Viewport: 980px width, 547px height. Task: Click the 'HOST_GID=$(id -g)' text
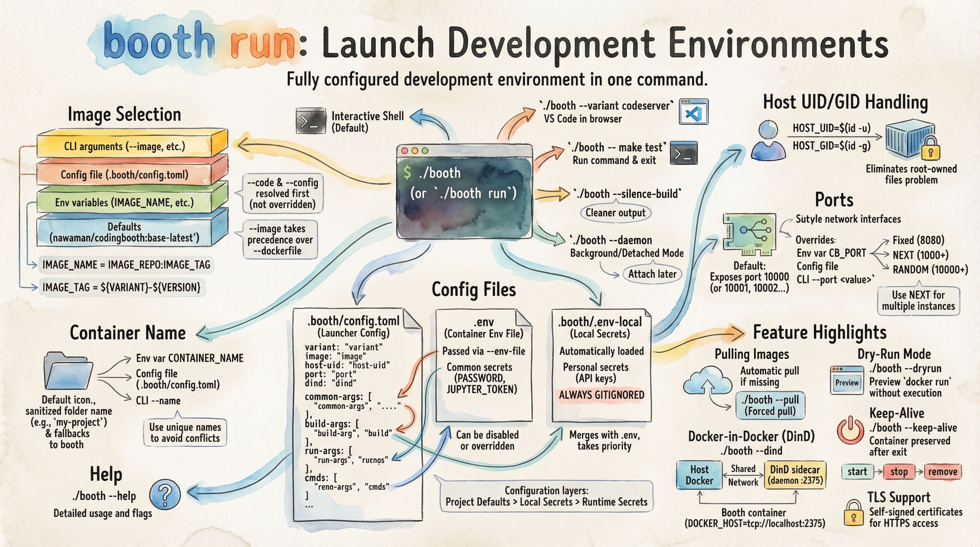[832, 145]
